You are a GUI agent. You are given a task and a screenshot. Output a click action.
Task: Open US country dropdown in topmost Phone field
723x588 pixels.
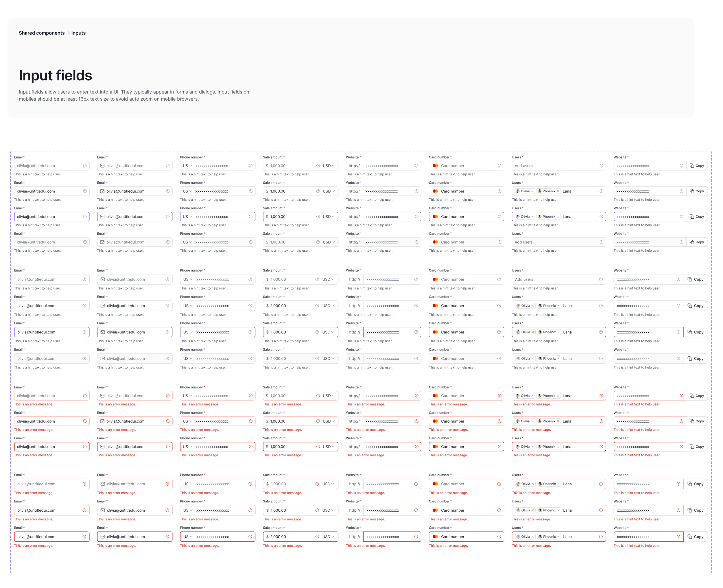click(187, 166)
